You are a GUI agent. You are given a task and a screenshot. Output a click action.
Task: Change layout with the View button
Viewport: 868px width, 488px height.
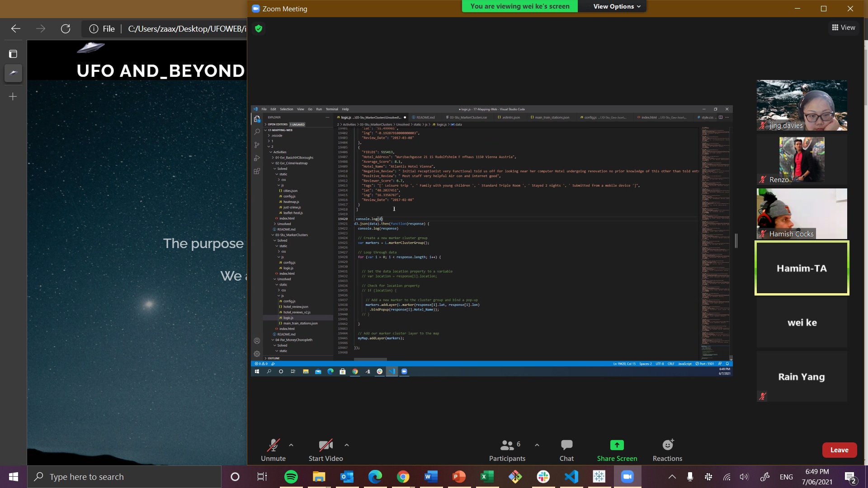click(844, 28)
